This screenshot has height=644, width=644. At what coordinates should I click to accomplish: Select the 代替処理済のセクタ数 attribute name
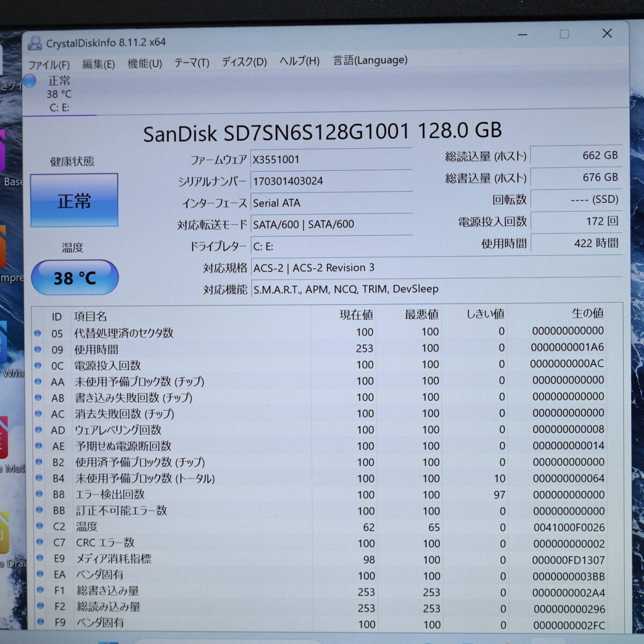click(124, 333)
